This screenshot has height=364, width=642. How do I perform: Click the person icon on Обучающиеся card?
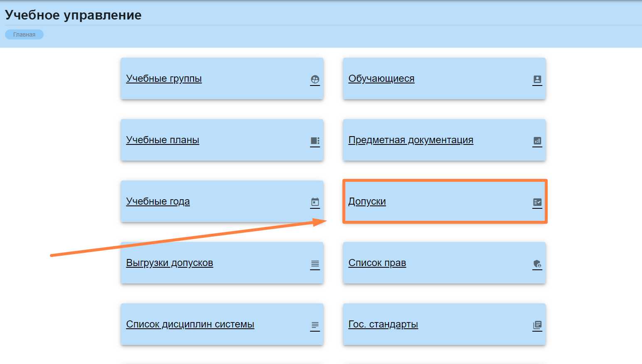537,79
